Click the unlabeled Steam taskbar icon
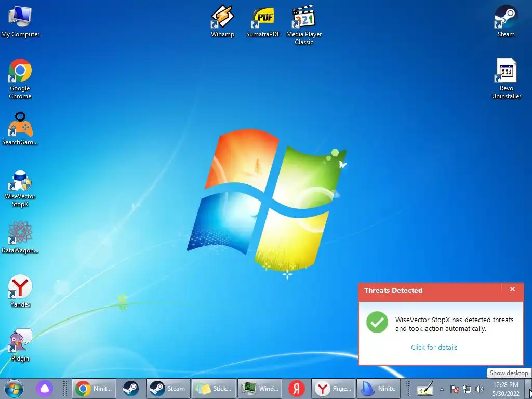 coord(130,389)
